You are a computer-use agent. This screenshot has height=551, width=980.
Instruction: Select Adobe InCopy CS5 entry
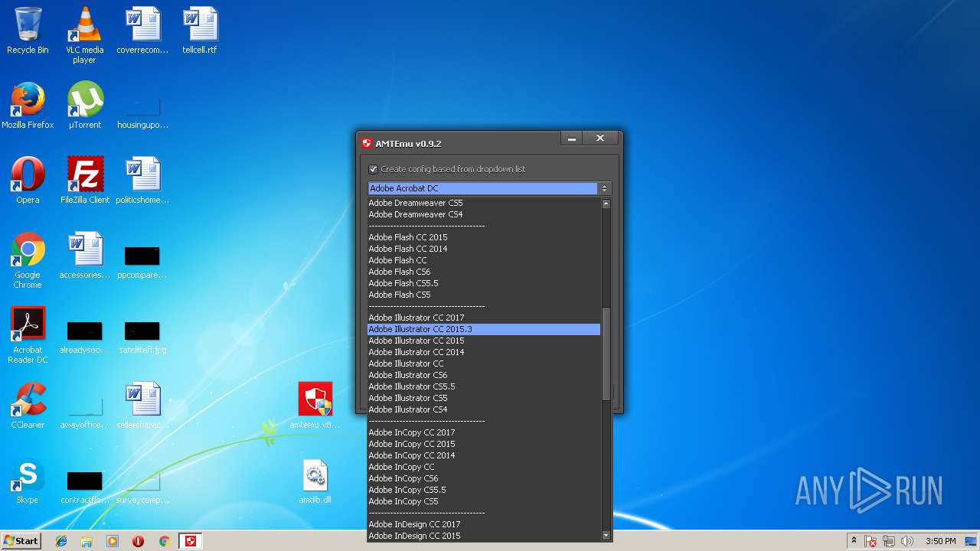[x=484, y=501]
